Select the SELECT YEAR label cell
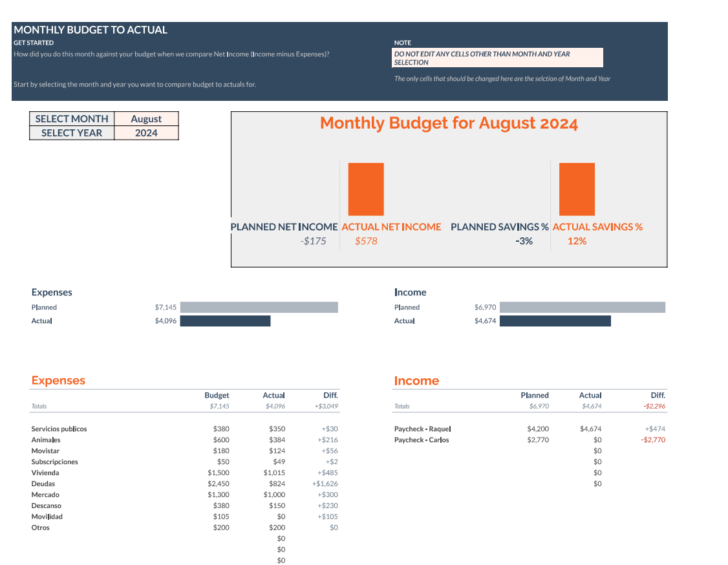728x565 pixels. 72,133
